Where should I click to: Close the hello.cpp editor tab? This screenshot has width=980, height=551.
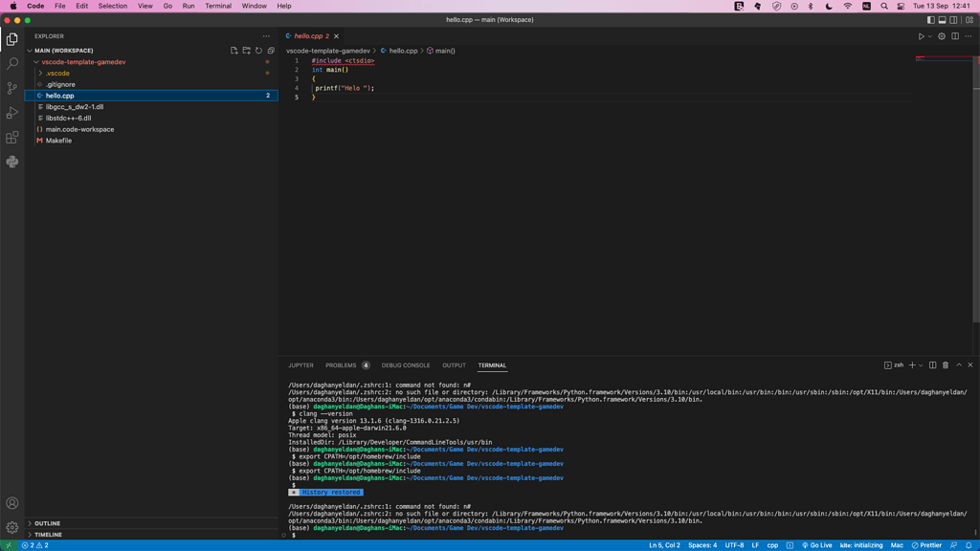[336, 36]
